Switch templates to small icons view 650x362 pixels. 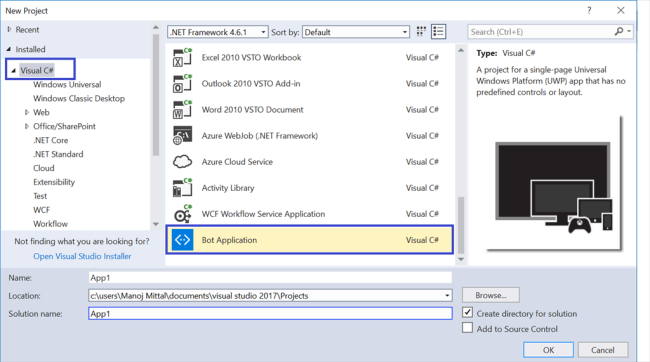tap(421, 32)
